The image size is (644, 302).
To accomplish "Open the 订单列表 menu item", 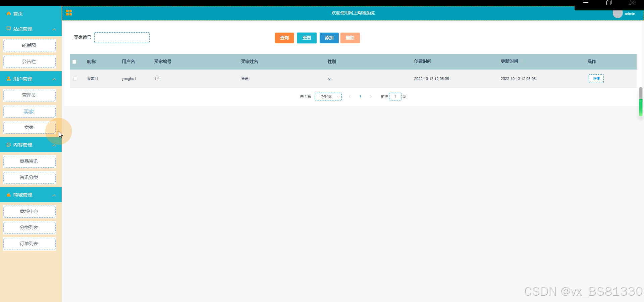I will [29, 244].
